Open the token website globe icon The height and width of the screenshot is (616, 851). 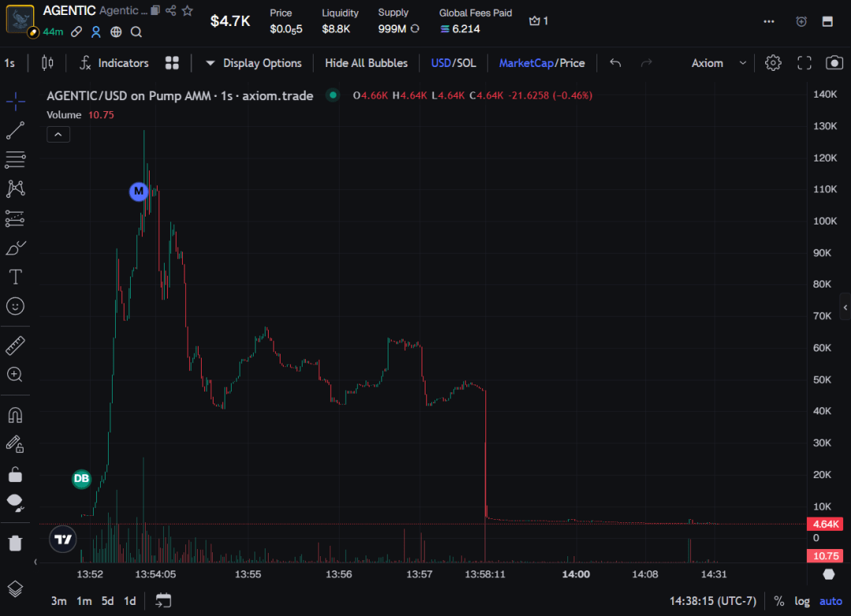pos(116,32)
